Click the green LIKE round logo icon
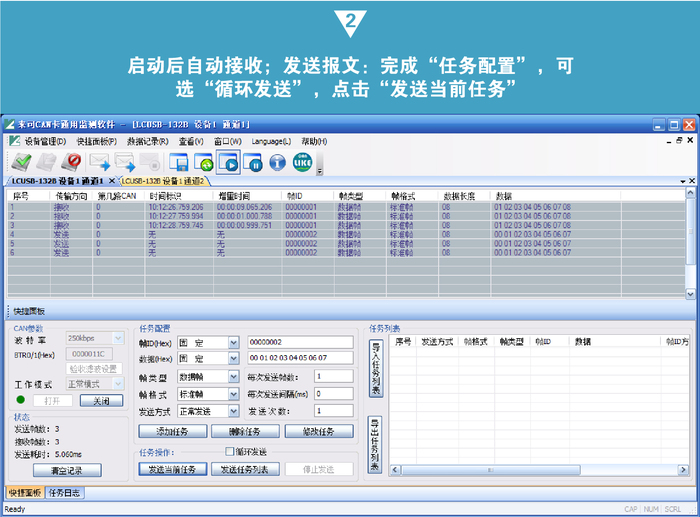 coord(302,162)
